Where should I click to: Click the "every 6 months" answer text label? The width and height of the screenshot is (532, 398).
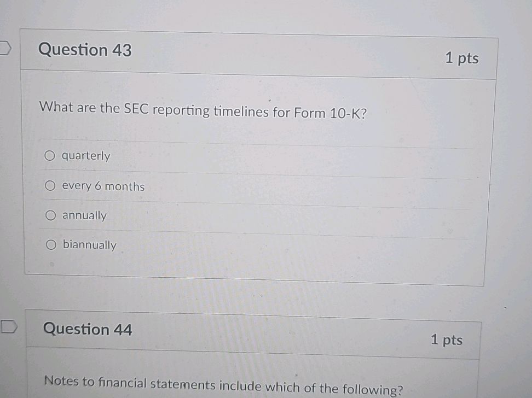pos(103,186)
